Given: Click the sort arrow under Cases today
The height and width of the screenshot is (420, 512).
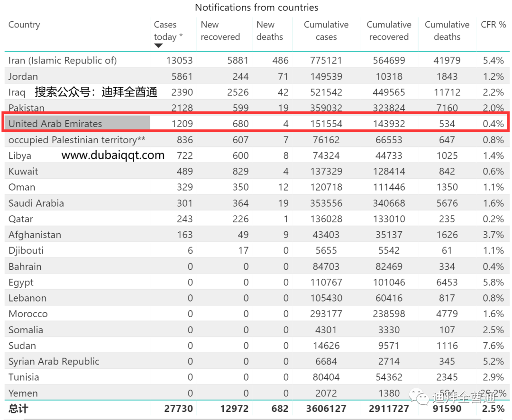Looking at the screenshot, I should (x=158, y=46).
